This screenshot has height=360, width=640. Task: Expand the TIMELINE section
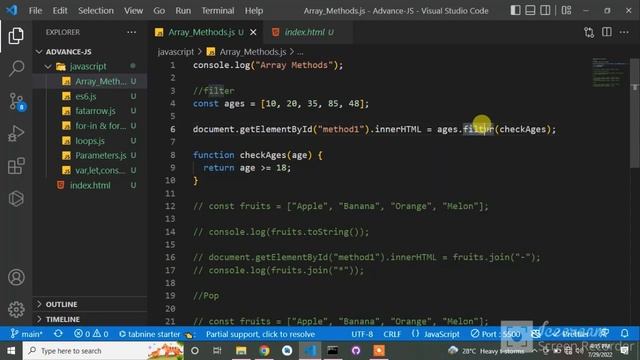tap(90, 319)
